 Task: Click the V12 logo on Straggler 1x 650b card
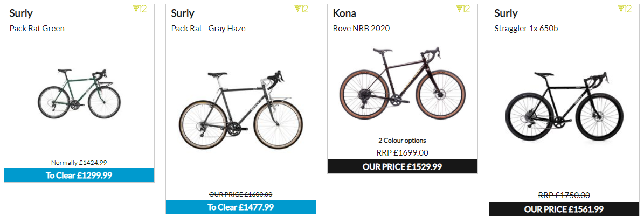click(625, 9)
